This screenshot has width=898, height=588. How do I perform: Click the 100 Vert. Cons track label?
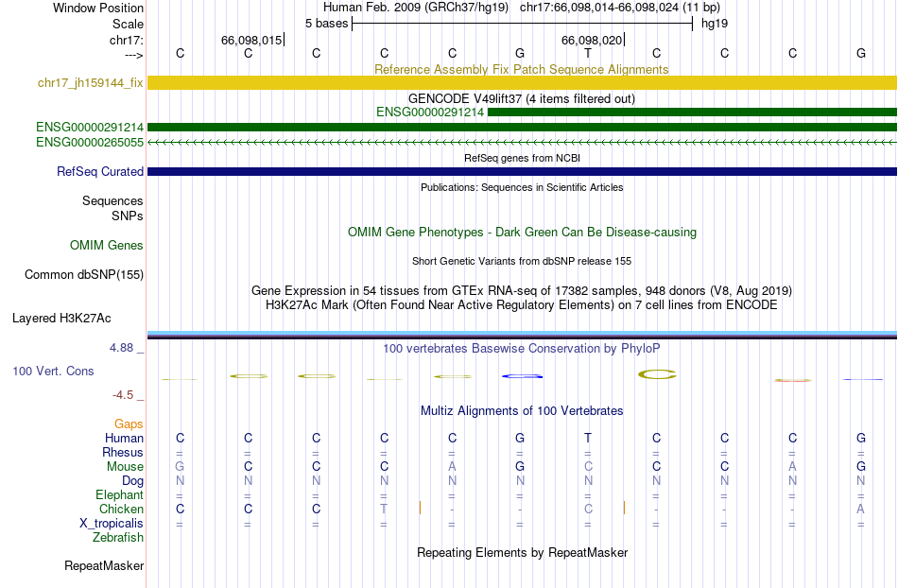(x=53, y=371)
